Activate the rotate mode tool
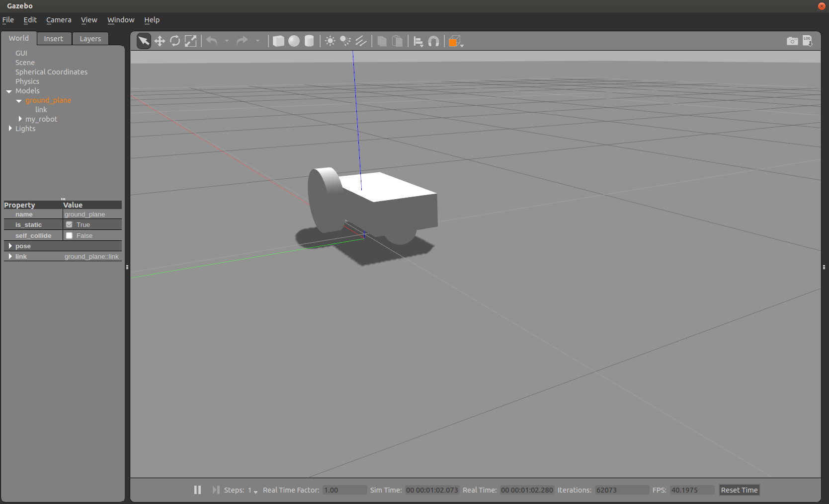The image size is (829, 504). (175, 41)
